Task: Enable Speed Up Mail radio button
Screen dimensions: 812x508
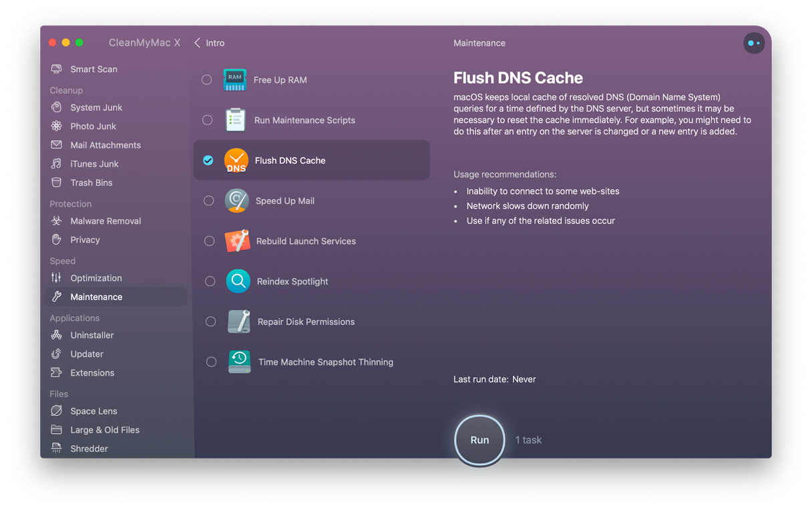Action: [x=209, y=201]
